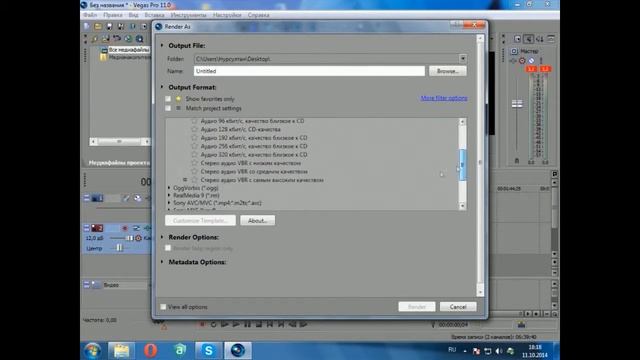Select Стерео аудио VBR с самым высоким качеством template
The width and height of the screenshot is (640, 360).
pyautogui.click(x=262, y=180)
